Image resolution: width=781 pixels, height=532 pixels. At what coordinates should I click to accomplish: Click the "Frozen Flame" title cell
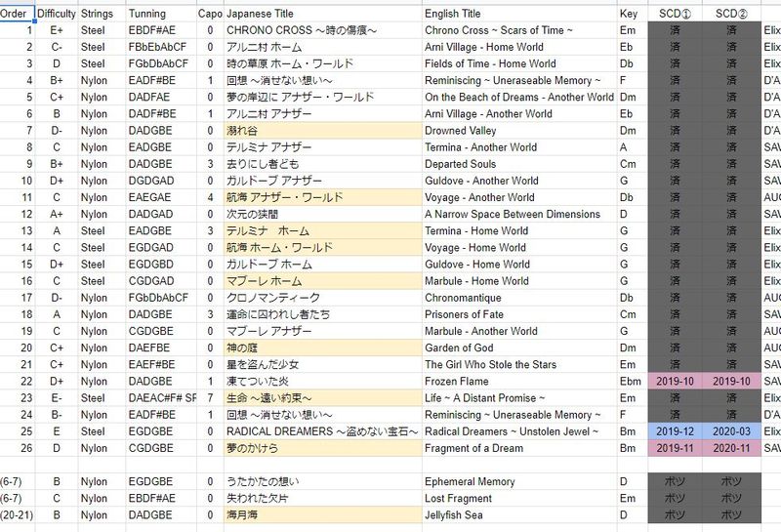coord(458,381)
